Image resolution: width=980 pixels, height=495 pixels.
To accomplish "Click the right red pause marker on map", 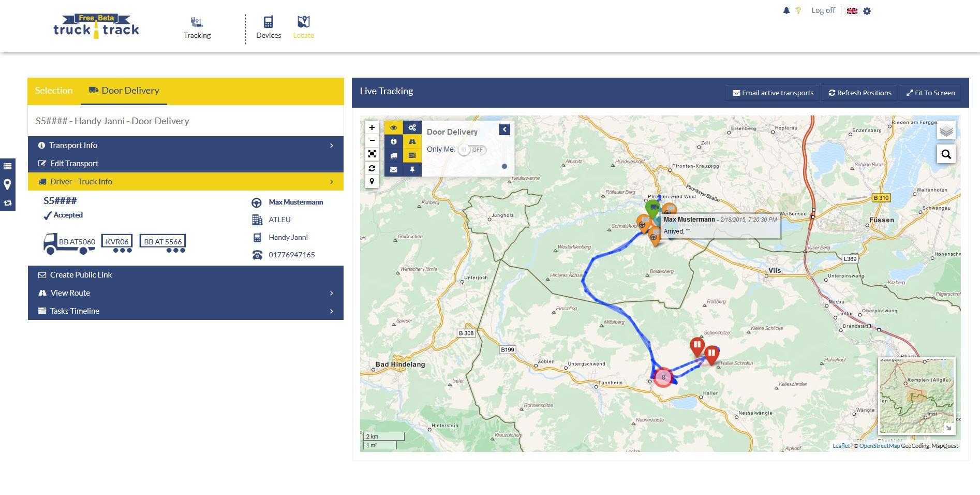I will point(712,355).
